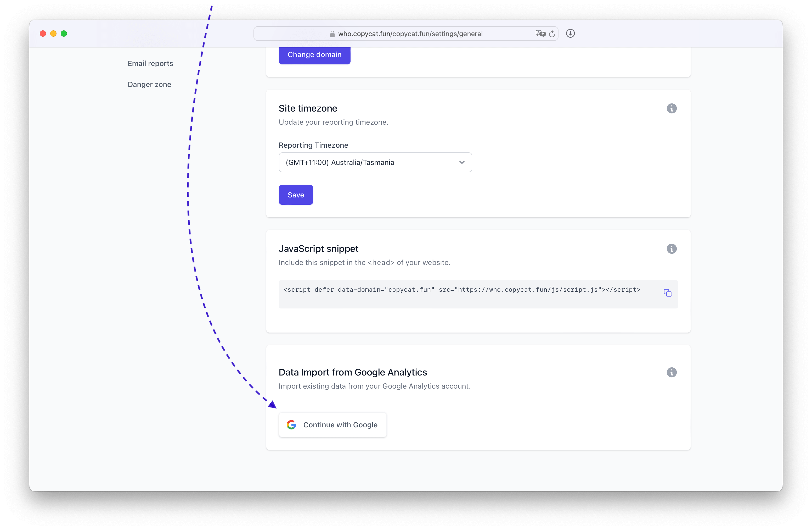Image resolution: width=812 pixels, height=530 pixels.
Task: Click the Change domain button
Action: [314, 55]
